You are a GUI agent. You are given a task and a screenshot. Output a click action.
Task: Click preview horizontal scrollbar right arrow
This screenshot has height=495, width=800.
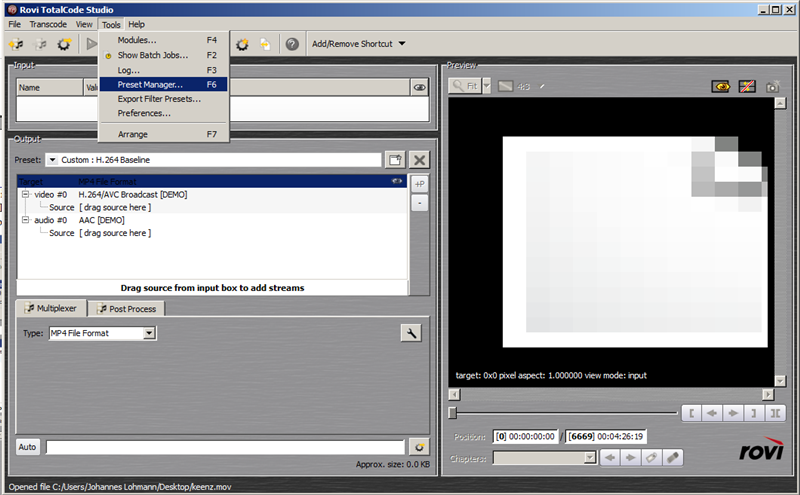[x=768, y=394]
